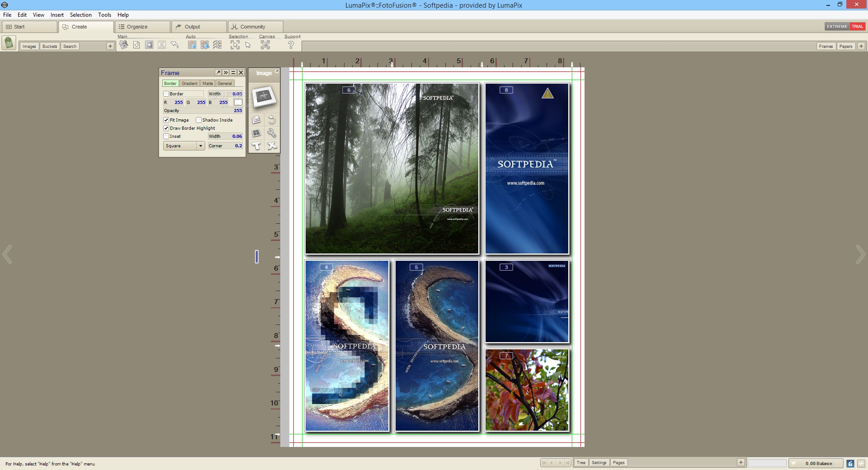This screenshot has width=868, height=470.
Task: Select the arrow pointer tool
Action: pyautogui.click(x=248, y=45)
